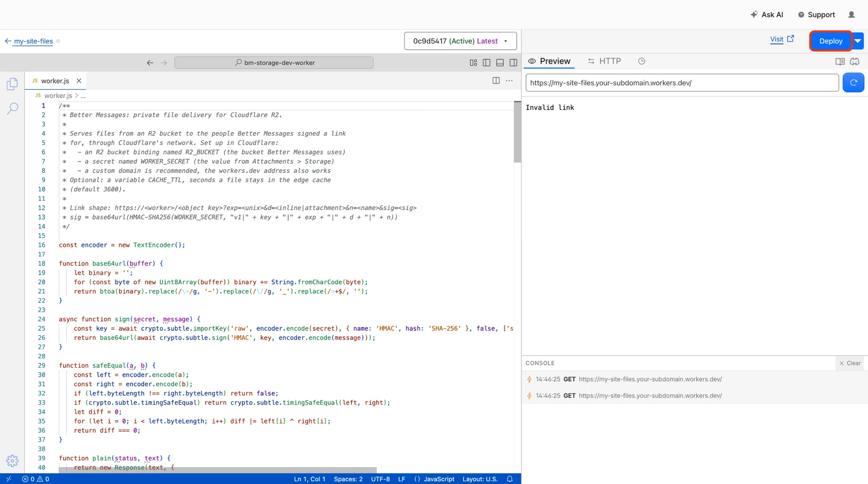Switch to the Preview tab
868x484 pixels.
(x=549, y=61)
